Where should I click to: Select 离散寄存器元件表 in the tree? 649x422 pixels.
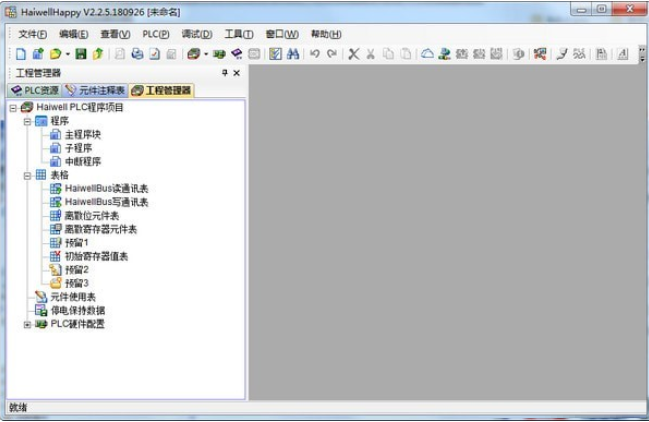(x=101, y=229)
